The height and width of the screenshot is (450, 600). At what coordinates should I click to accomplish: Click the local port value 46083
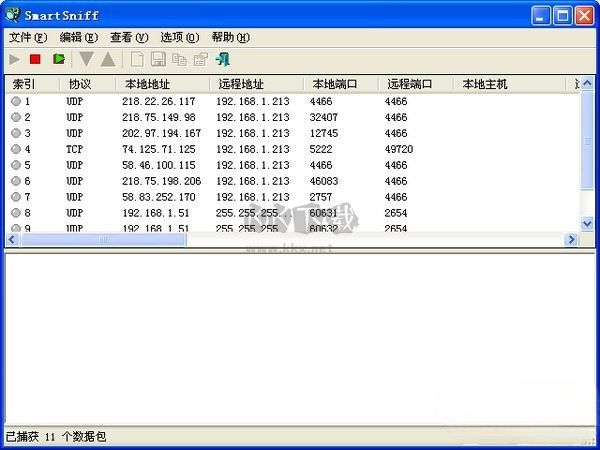[x=324, y=181]
